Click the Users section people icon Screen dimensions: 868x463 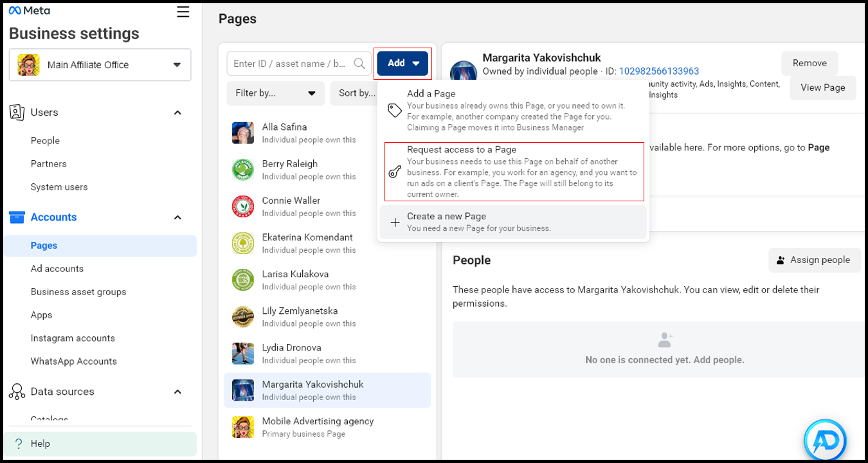click(x=17, y=113)
